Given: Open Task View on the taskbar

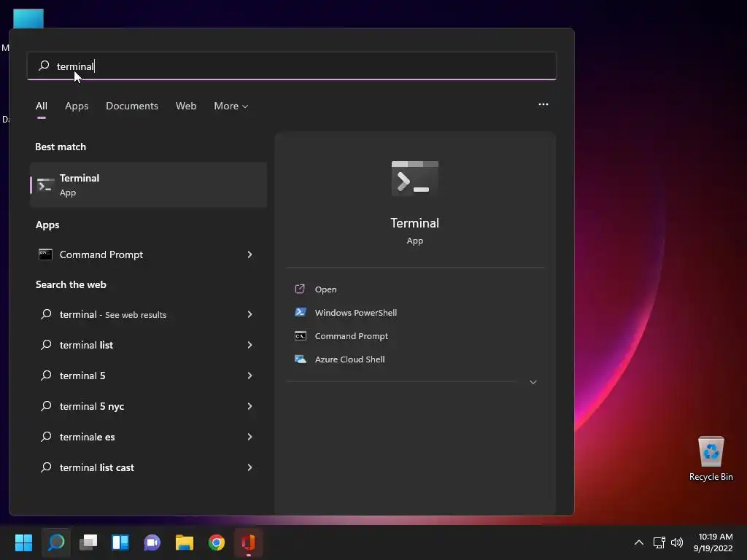Looking at the screenshot, I should tap(88, 542).
